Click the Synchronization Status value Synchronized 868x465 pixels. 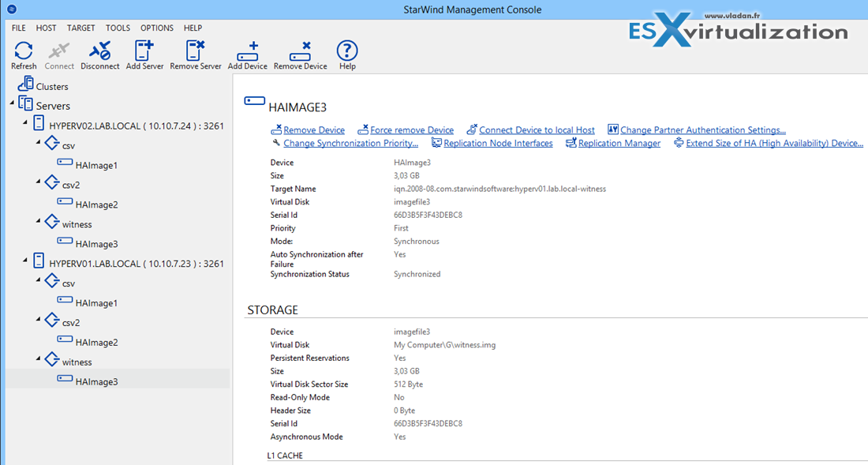pyautogui.click(x=417, y=274)
